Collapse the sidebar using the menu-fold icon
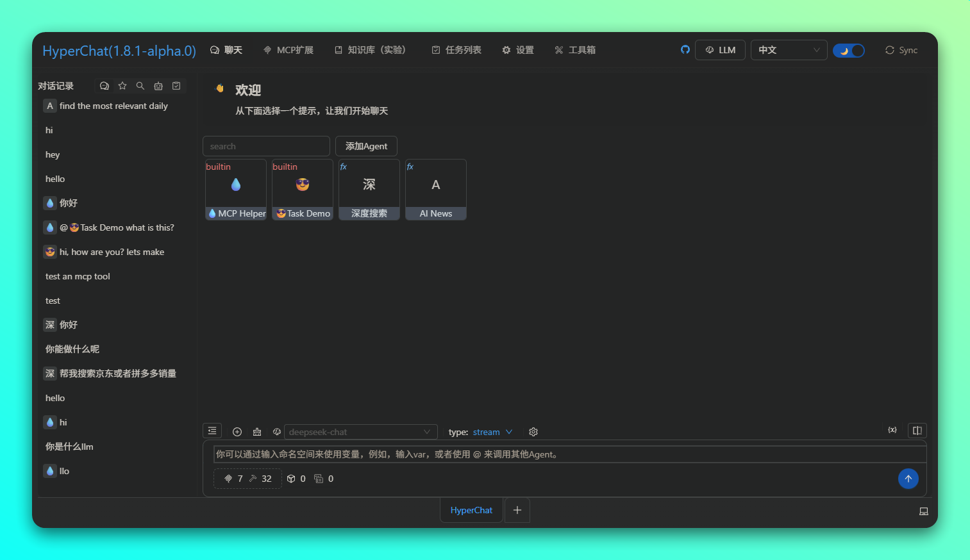The height and width of the screenshot is (560, 970). click(212, 431)
